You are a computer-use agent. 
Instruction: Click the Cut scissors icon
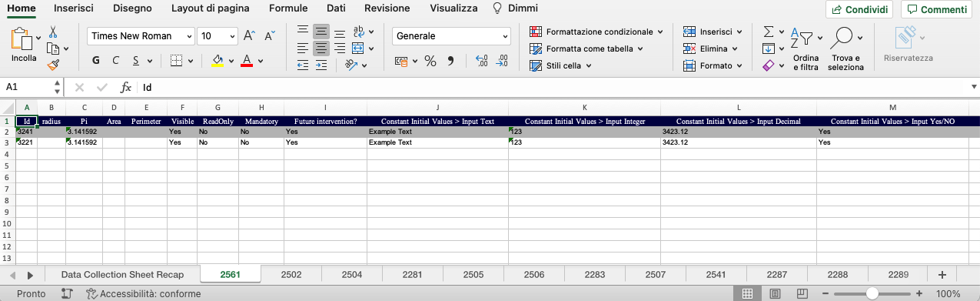click(53, 32)
